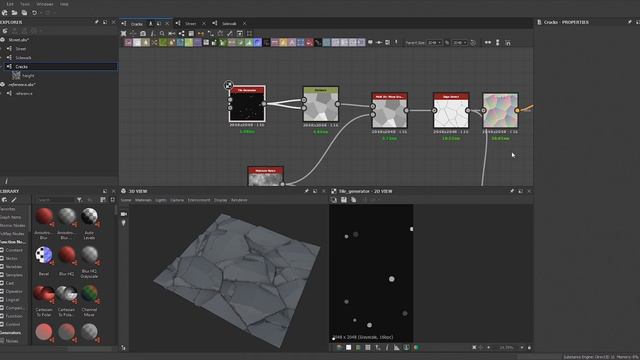Open the Tools menu
The image size is (640, 360).
pyautogui.click(x=24, y=4)
